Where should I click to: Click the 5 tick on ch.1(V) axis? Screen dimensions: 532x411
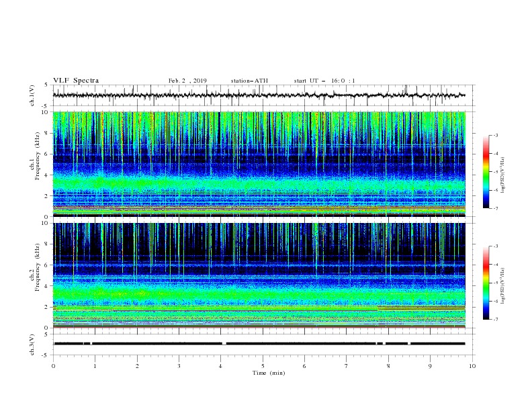pos(47,85)
